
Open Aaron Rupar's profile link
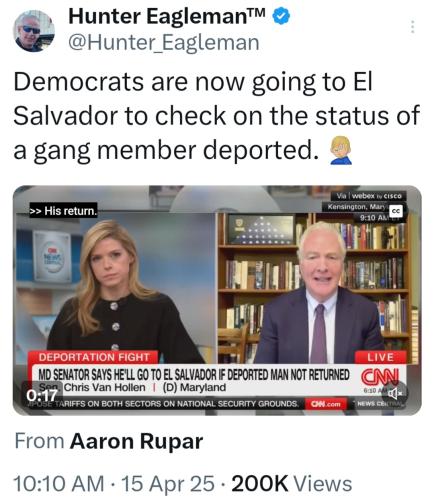pos(136,441)
